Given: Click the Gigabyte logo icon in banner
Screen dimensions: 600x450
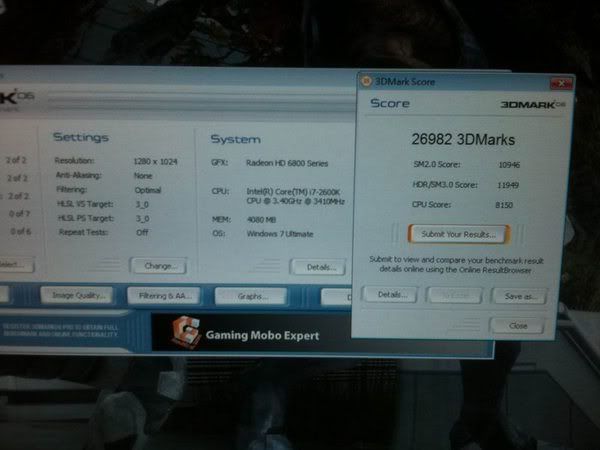Looking at the screenshot, I should tap(186, 333).
